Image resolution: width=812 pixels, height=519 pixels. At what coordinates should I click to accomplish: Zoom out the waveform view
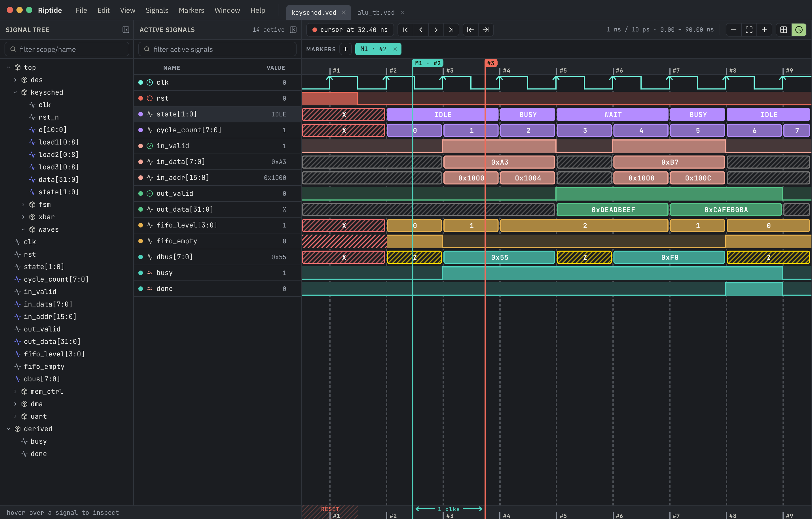tap(733, 30)
